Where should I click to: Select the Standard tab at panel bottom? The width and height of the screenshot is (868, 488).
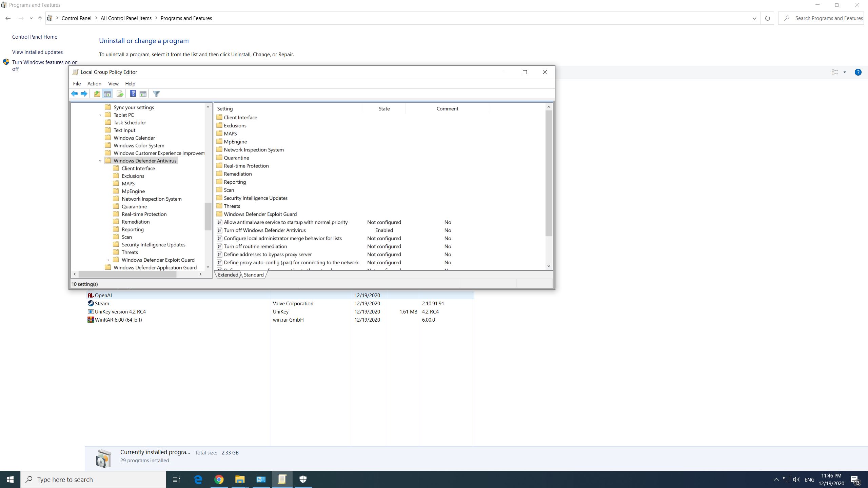tap(253, 275)
